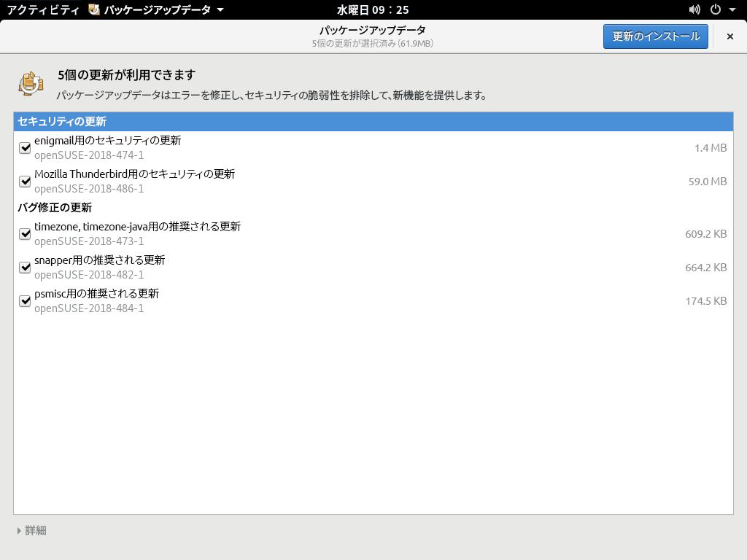Open the clock calendar 水曜日 09:25

373,9
